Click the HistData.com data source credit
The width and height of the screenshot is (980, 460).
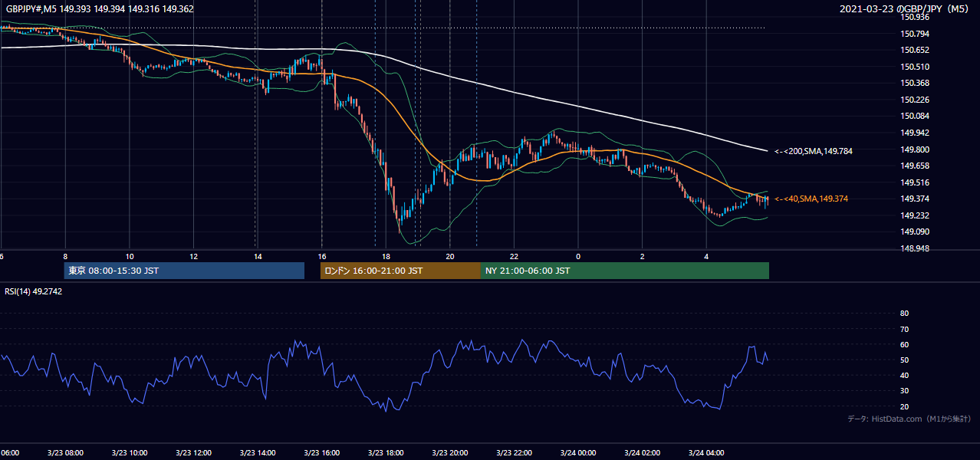pyautogui.click(x=909, y=419)
